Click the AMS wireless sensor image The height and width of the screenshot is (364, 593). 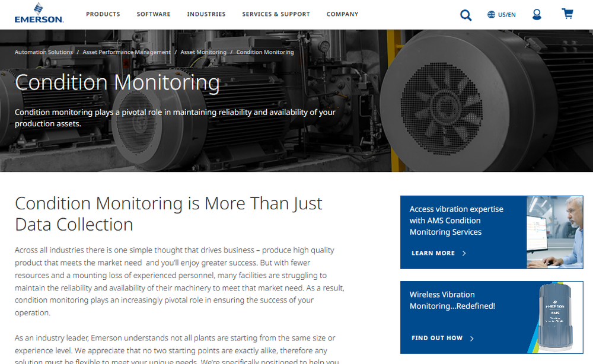(555, 318)
